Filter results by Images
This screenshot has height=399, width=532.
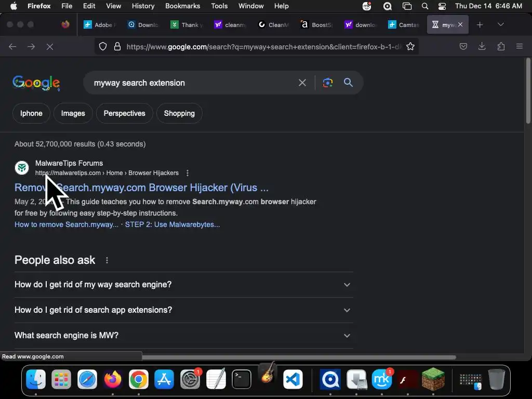pyautogui.click(x=73, y=113)
